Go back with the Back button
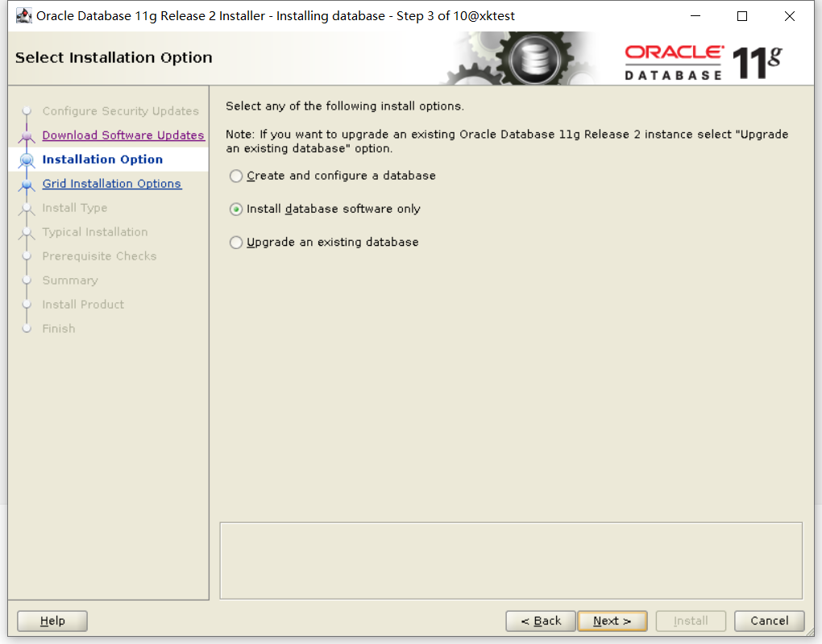The width and height of the screenshot is (822, 644). coord(541,621)
